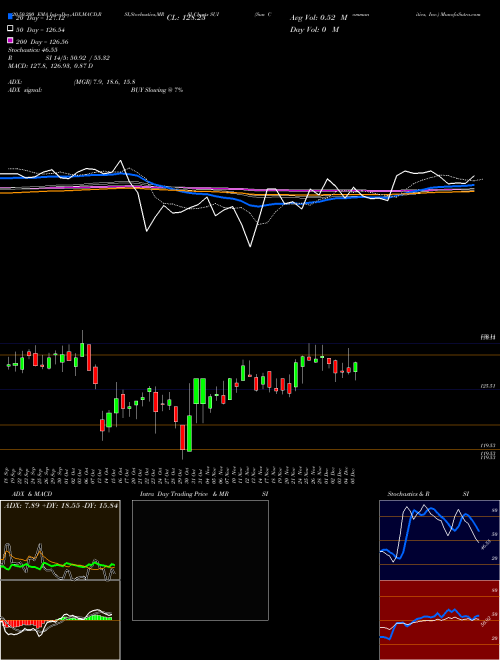
Task: Click the ADX readout 'ADX: 7.89 +DY: 18.55 -DY: 15.84'
Action: [61, 505]
